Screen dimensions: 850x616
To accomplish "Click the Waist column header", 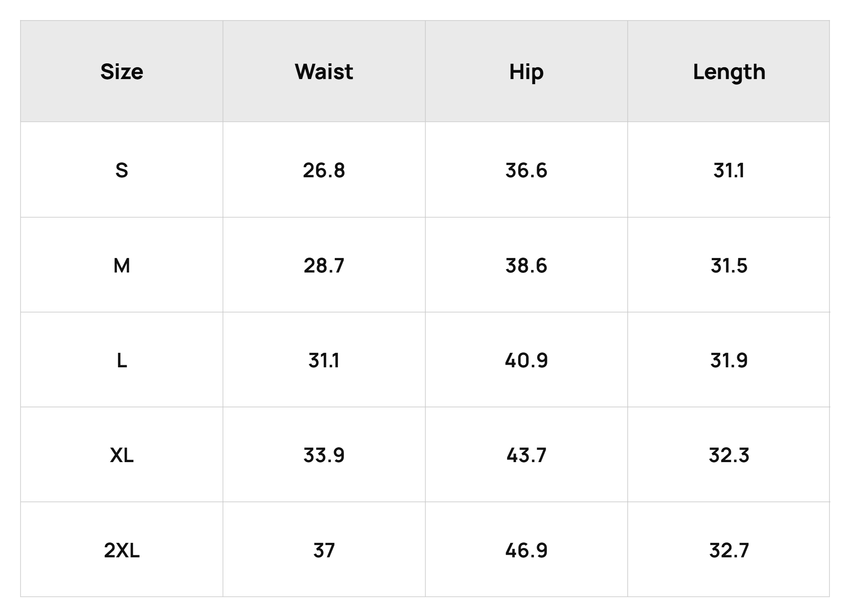I will pos(324,71).
